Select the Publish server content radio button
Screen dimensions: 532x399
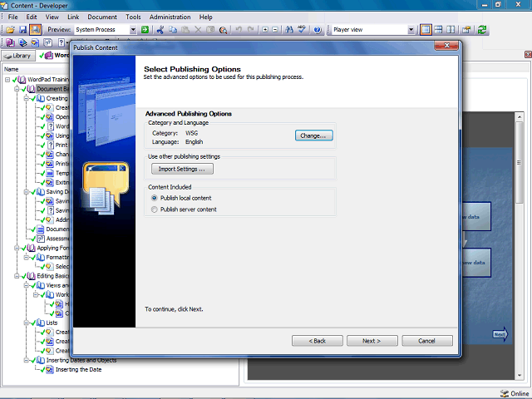click(x=155, y=209)
